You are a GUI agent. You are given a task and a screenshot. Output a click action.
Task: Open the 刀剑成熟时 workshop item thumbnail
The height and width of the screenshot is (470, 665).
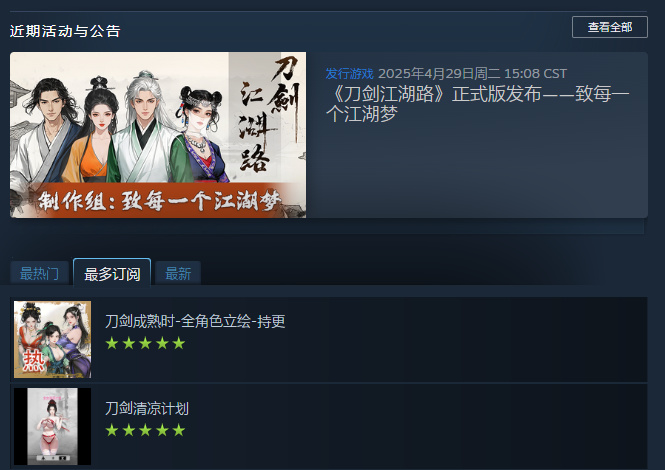53,339
